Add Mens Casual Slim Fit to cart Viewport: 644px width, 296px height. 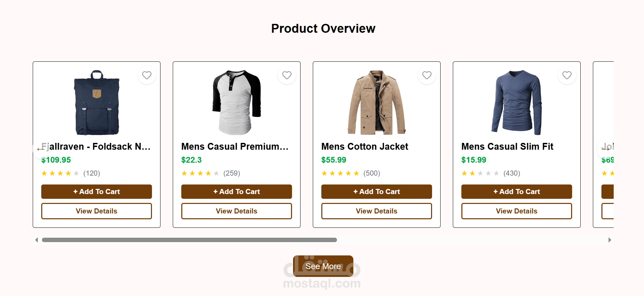tap(517, 192)
